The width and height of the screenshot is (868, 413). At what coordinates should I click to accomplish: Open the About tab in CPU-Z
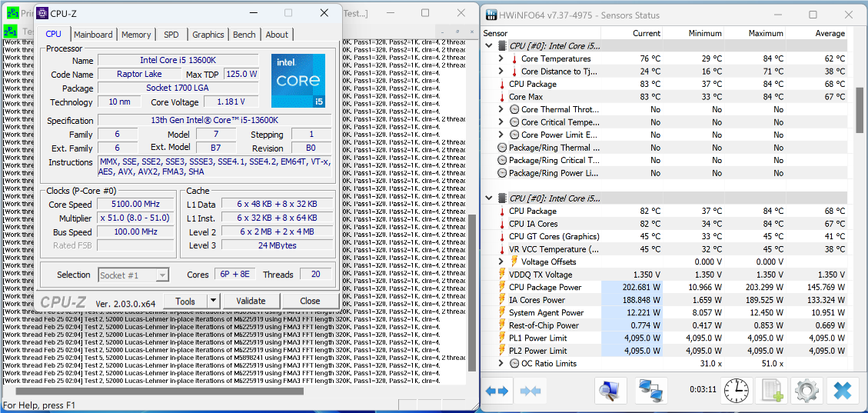pos(277,35)
